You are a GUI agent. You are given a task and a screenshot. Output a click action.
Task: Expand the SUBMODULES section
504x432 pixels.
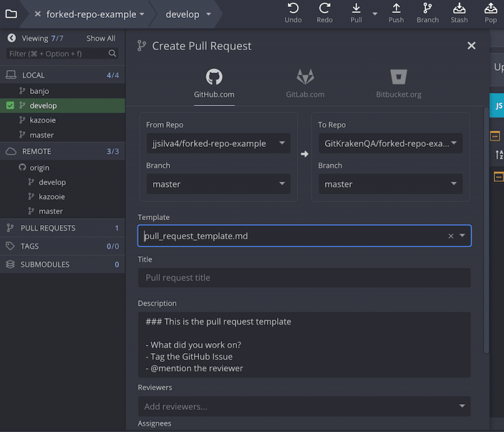(62, 264)
